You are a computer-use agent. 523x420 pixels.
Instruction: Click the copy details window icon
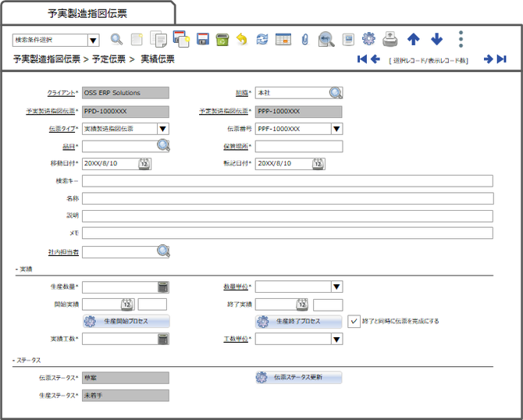click(181, 39)
